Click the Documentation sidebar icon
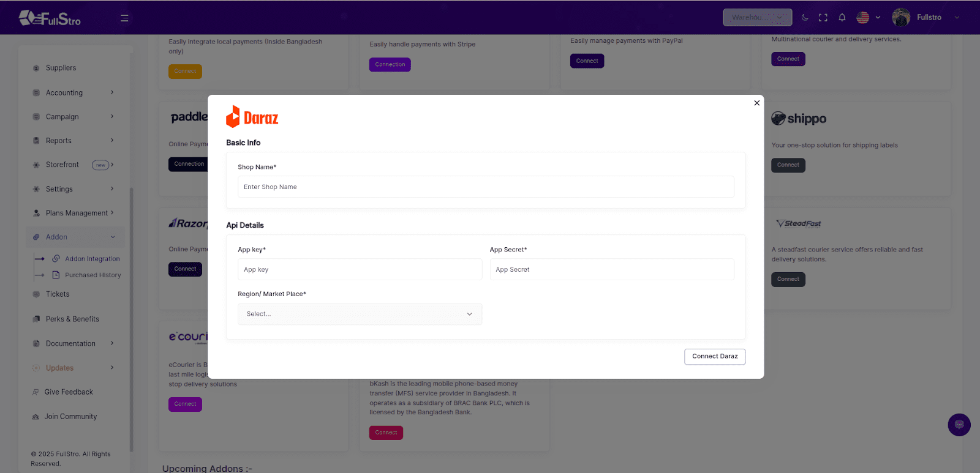Image resolution: width=980 pixels, height=473 pixels. click(36, 343)
